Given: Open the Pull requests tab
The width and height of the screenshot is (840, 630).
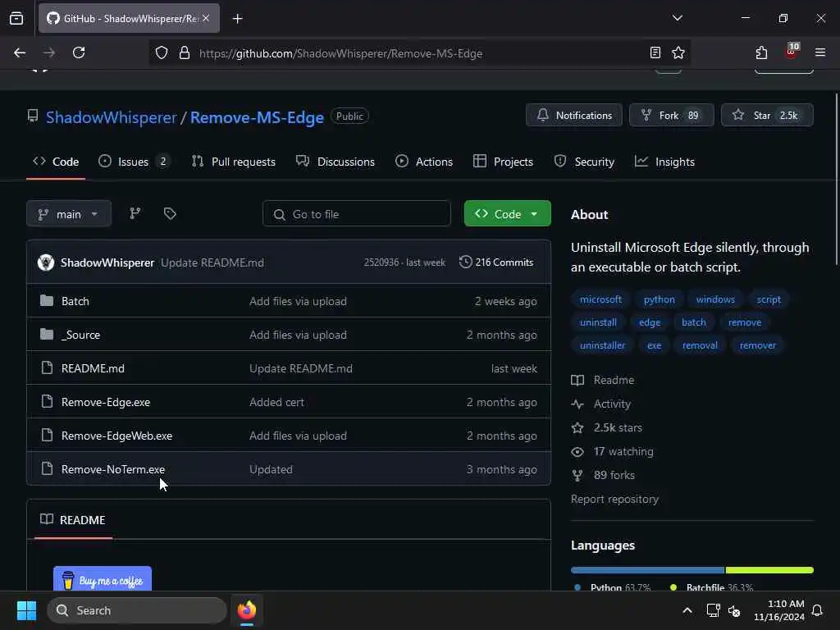Looking at the screenshot, I should pos(233,162).
